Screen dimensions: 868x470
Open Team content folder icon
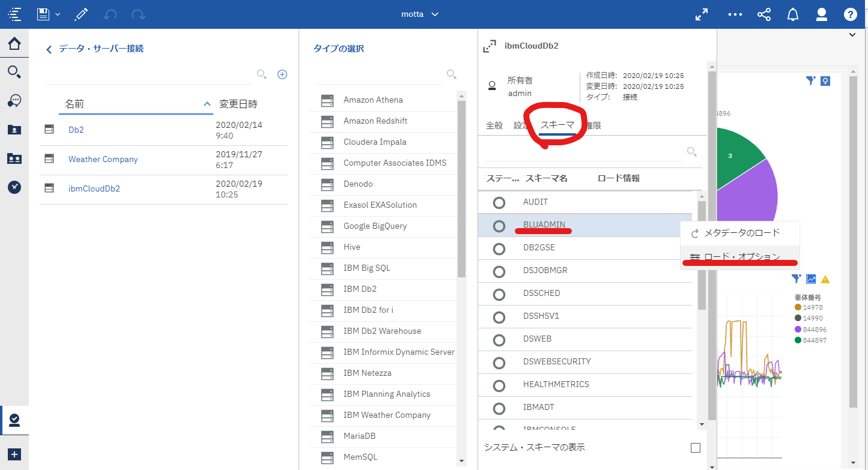pyautogui.click(x=14, y=158)
